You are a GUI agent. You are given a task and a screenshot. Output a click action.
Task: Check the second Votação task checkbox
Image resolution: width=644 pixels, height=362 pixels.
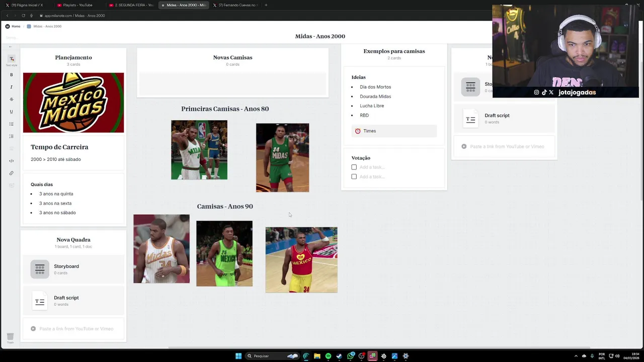pos(354,176)
